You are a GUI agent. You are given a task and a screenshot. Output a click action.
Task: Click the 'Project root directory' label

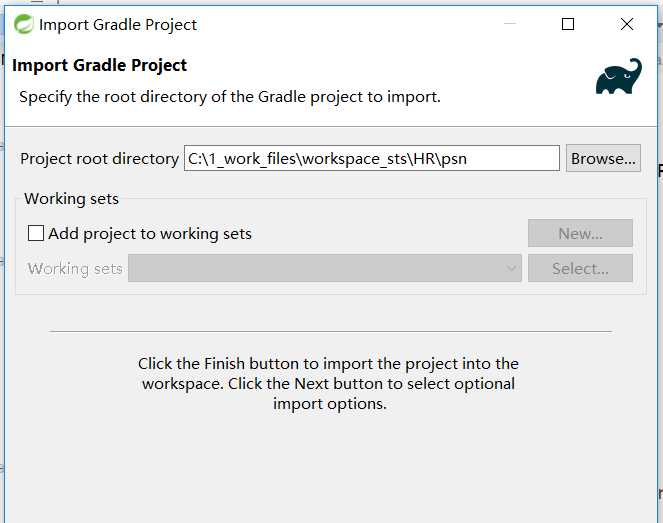pyautogui.click(x=99, y=159)
